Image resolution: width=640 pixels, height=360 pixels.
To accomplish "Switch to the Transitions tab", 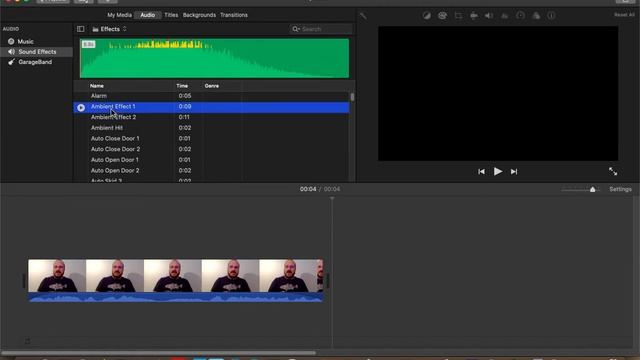I will 234,15.
